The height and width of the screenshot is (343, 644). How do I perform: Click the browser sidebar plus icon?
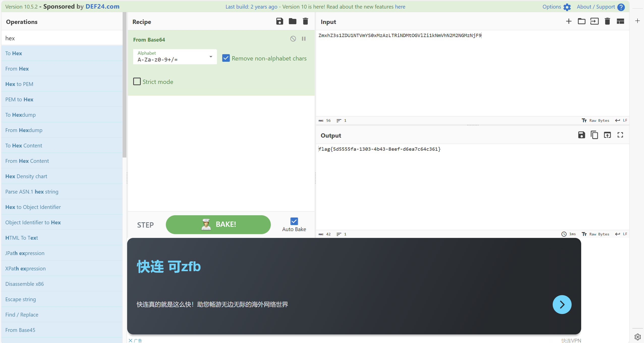pos(637,21)
